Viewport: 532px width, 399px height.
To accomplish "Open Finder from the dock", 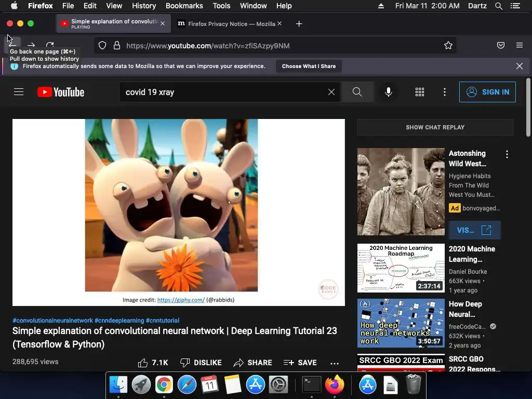I will [118, 385].
